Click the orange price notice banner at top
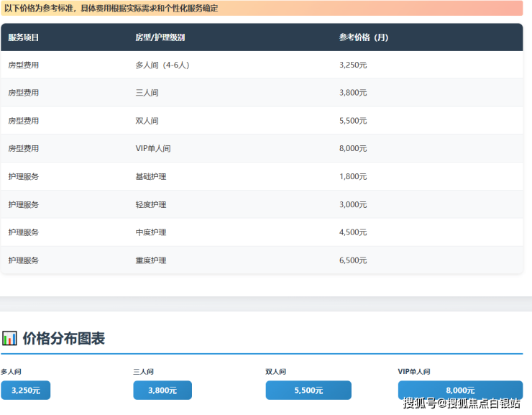Viewport: 532px width, 415px height. point(262,9)
